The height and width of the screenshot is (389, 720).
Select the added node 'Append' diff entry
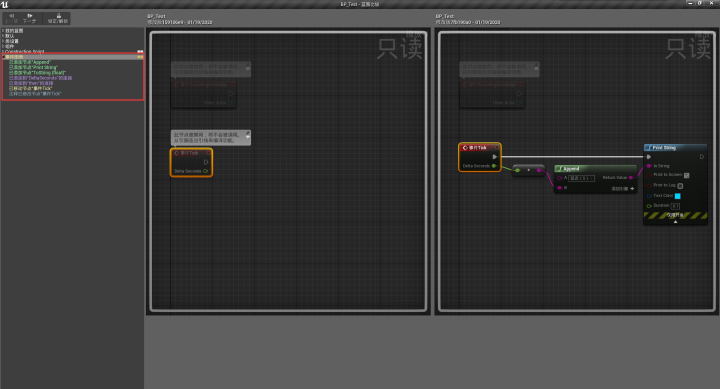(30, 62)
